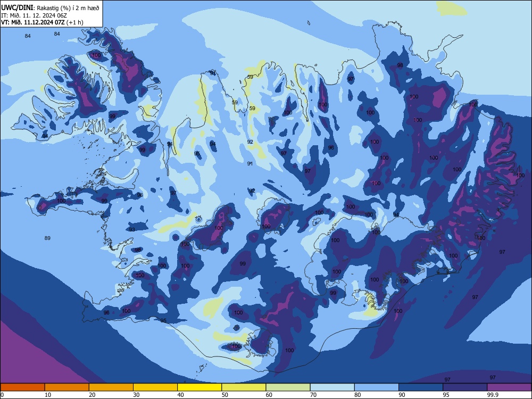This screenshot has height=399, width=532.
Task: Choose the amber 30–40 legend swatch
Action: (155, 387)
